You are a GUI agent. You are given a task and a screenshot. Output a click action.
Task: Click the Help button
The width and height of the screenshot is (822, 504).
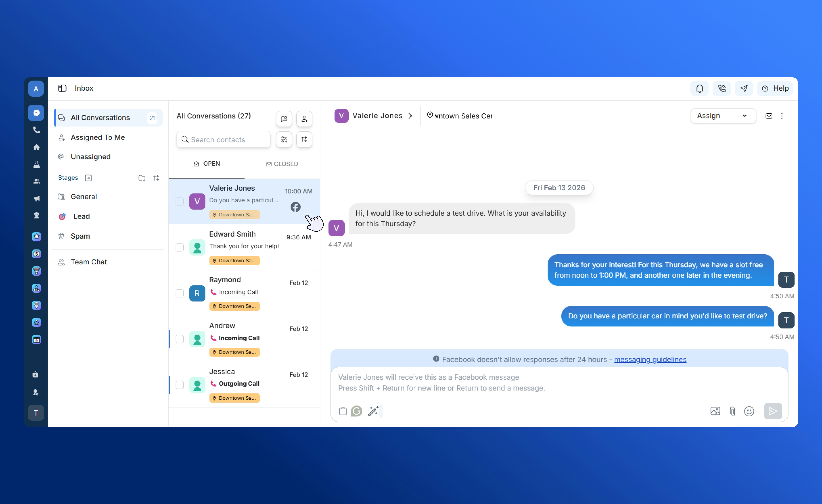click(x=775, y=88)
